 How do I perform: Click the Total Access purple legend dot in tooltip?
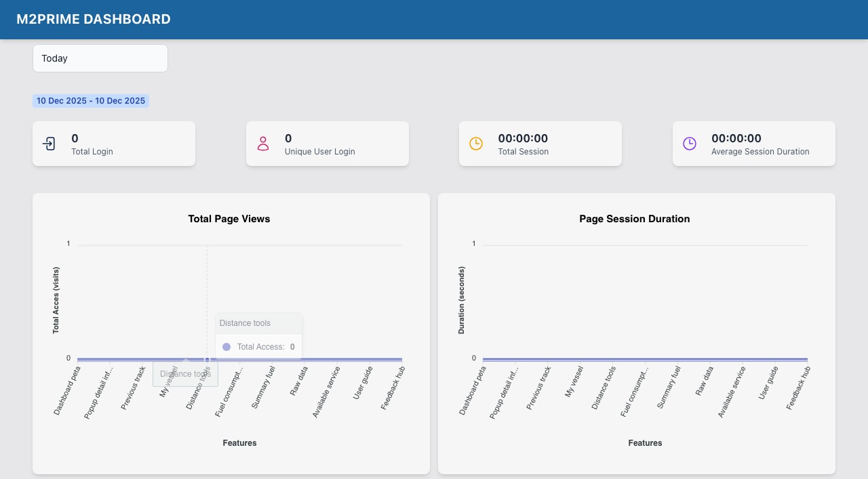tap(226, 347)
